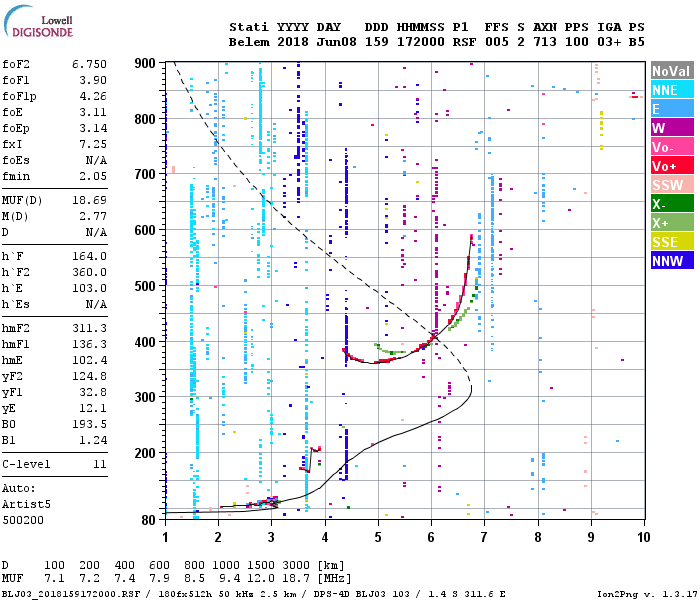Click the hmE value 102.4

(89, 360)
